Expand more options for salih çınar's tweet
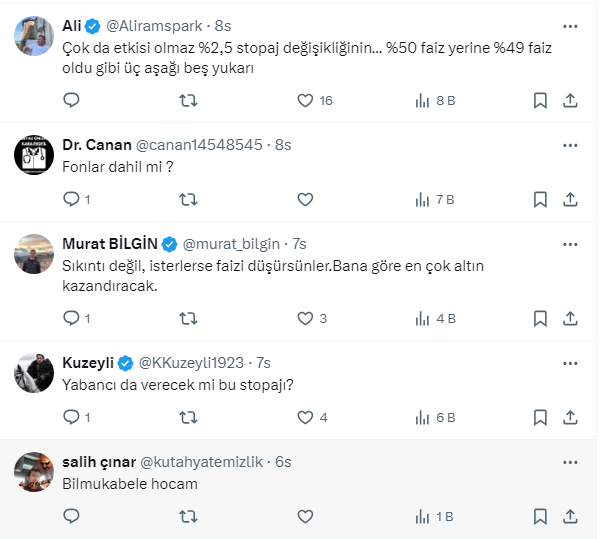 570,461
